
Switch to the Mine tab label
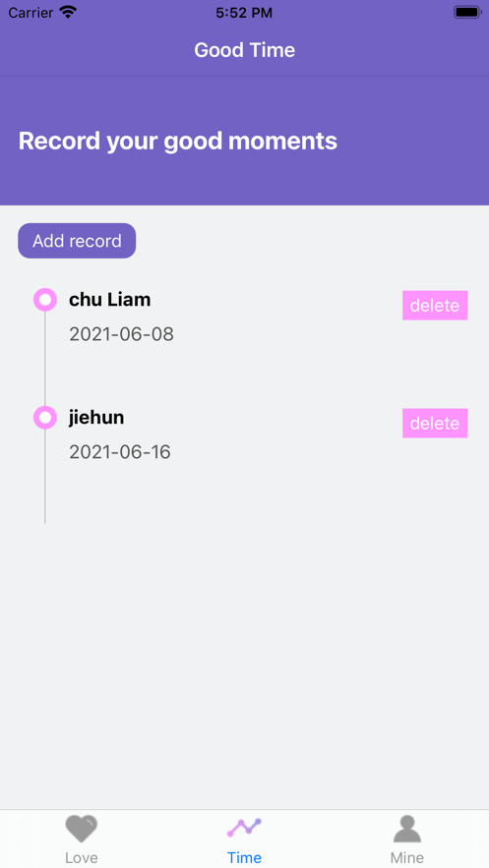407,857
